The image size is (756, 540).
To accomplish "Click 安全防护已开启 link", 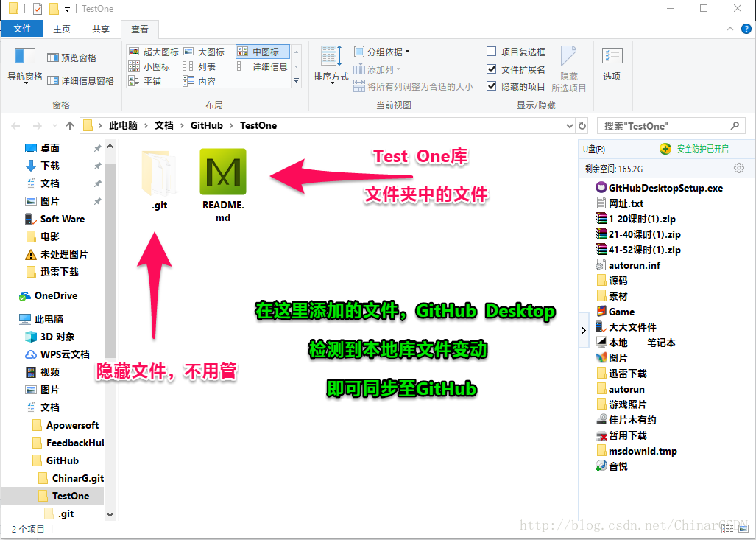I will point(702,149).
